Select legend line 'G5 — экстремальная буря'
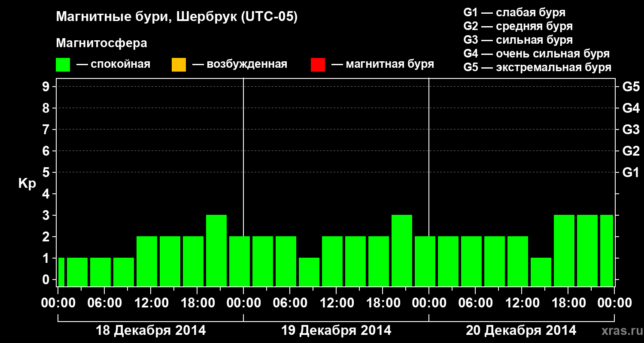Image resolution: width=644 pixels, height=343 pixels. (x=538, y=67)
